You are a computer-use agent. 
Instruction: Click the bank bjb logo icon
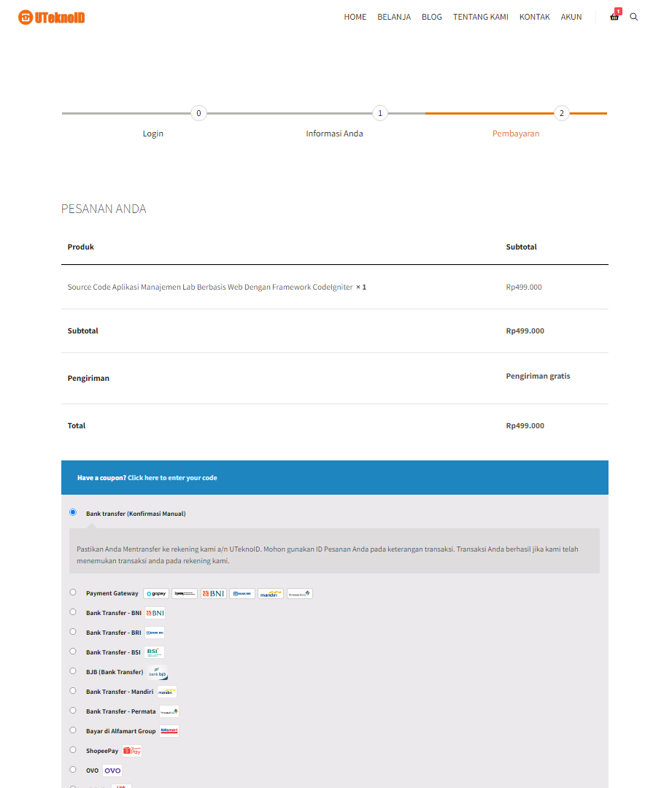pyautogui.click(x=158, y=673)
